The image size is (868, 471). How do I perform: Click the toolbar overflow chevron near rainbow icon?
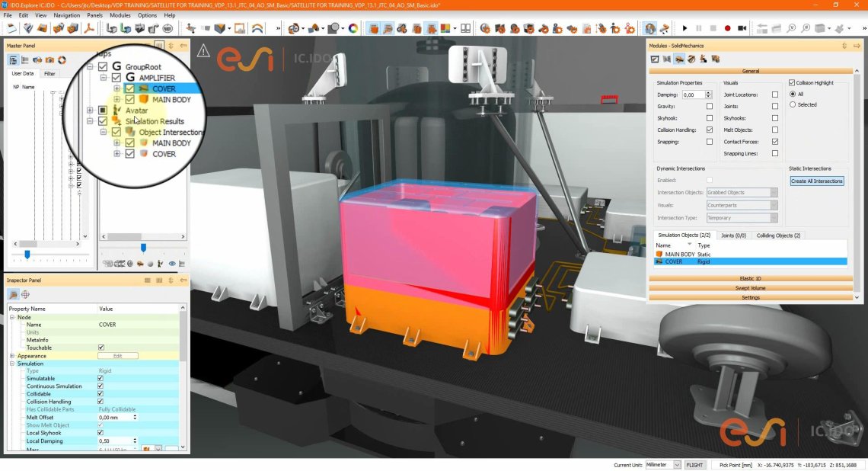point(278,28)
